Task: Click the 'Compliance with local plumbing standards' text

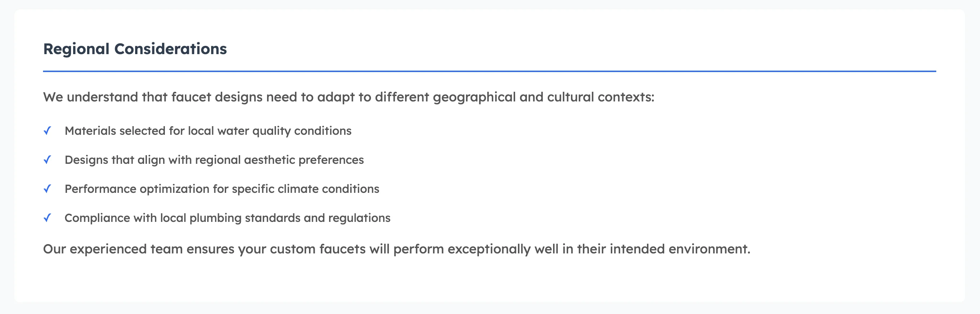Action: click(227, 218)
